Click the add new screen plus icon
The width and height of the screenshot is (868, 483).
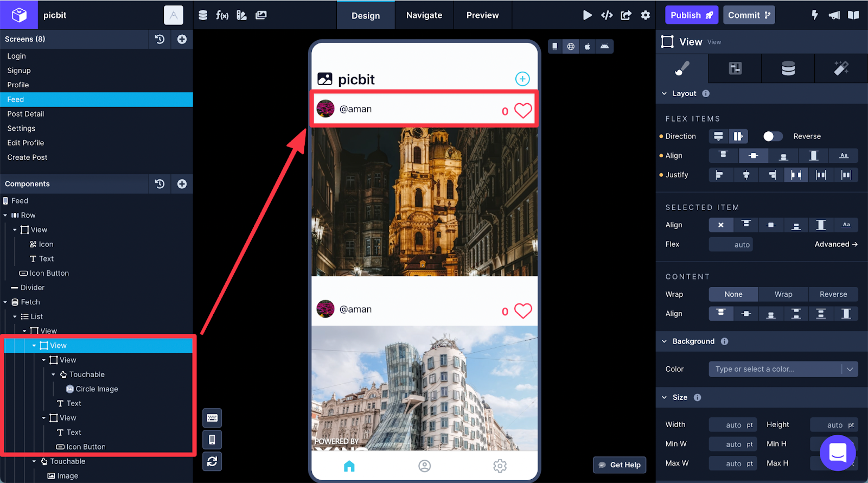182,39
